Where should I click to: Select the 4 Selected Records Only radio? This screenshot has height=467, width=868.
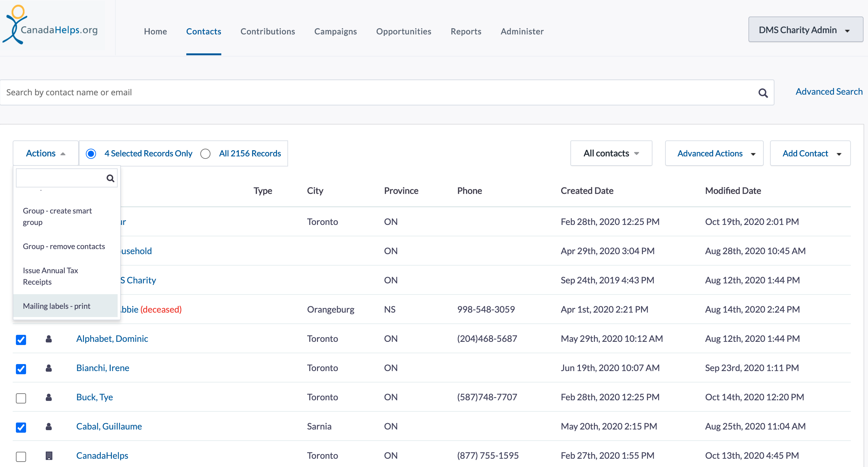[x=91, y=153]
